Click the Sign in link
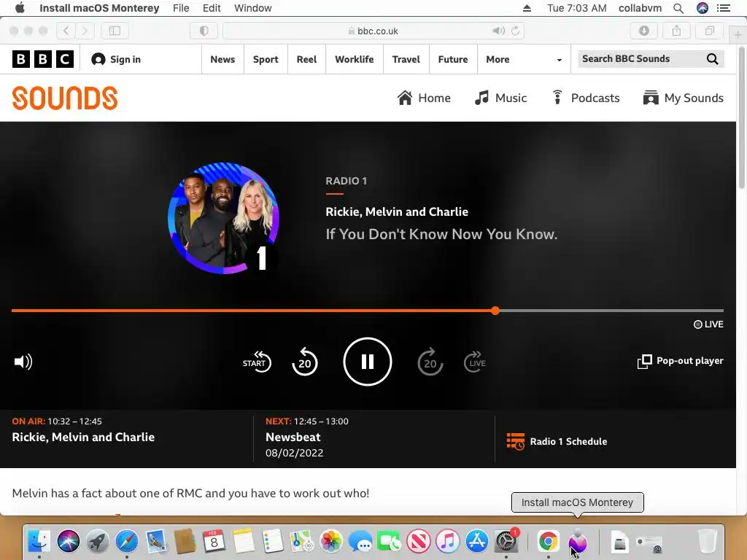 [116, 59]
